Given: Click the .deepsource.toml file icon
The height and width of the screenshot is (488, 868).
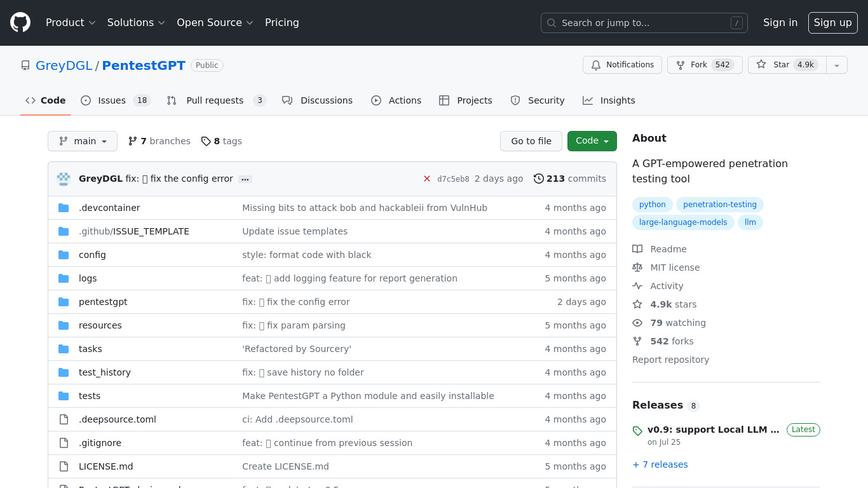Looking at the screenshot, I should coord(64,419).
